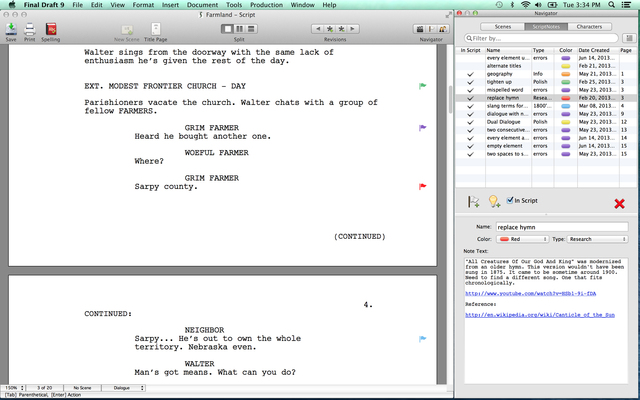This screenshot has height=400, width=640.
Task: Open the Wikipedia Canticle link
Action: (540, 315)
